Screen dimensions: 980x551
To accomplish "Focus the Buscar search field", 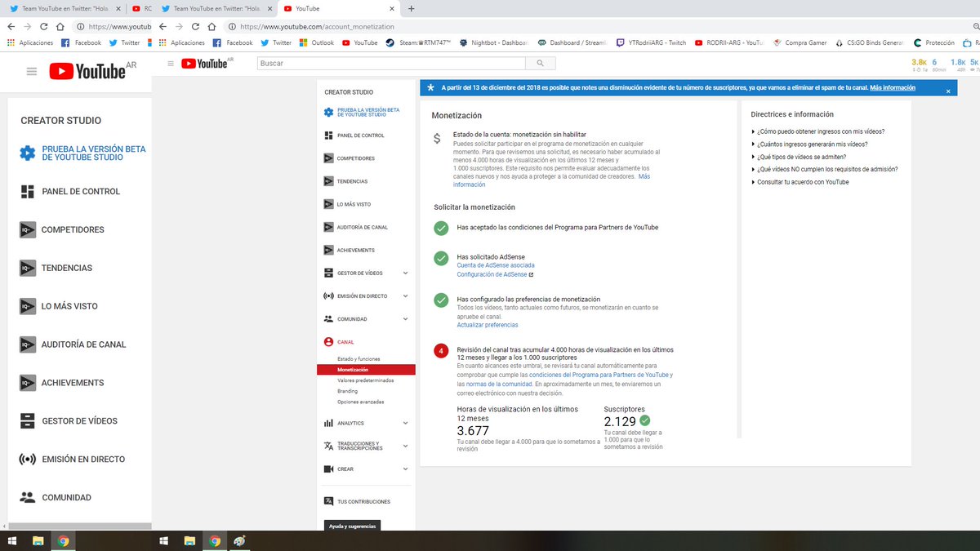I will point(391,63).
